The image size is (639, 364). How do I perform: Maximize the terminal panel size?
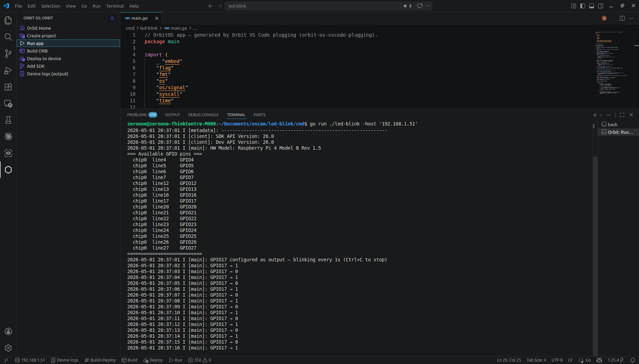tap(622, 115)
